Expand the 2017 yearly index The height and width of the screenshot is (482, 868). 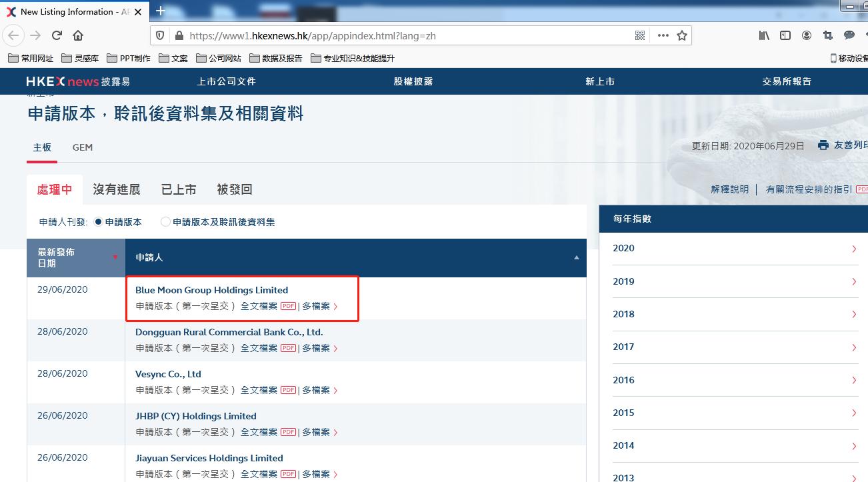tap(735, 347)
